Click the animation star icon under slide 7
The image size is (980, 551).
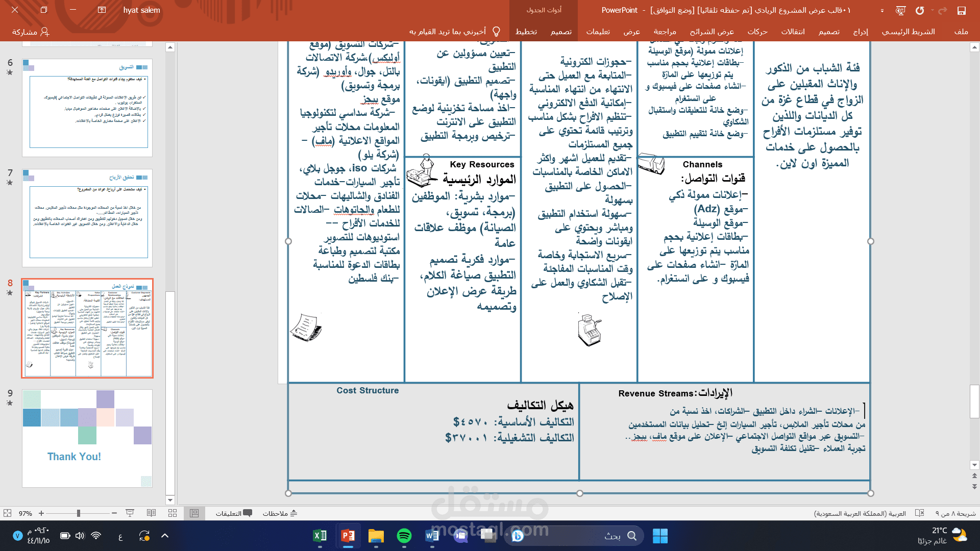click(10, 183)
